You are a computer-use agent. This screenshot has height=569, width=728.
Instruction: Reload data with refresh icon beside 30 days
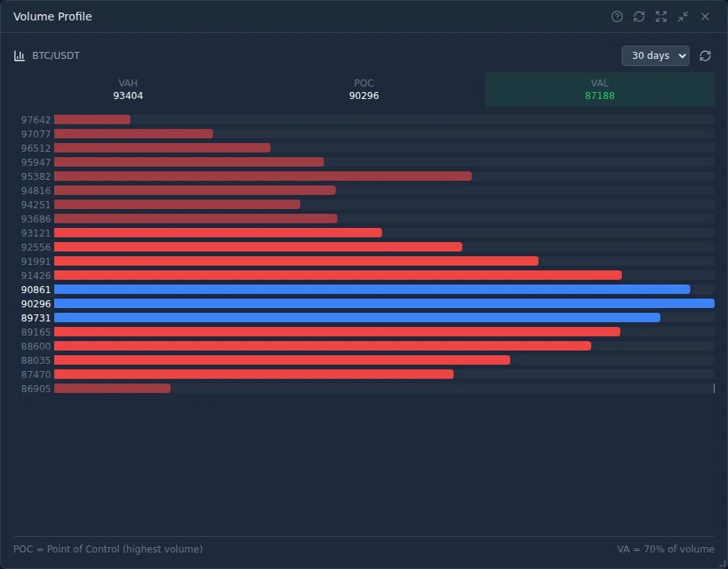tap(704, 56)
